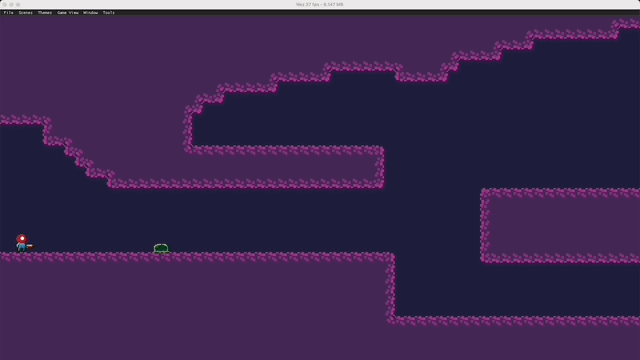Close the game window
This screenshot has height=360, width=640.
[x=5, y=4]
